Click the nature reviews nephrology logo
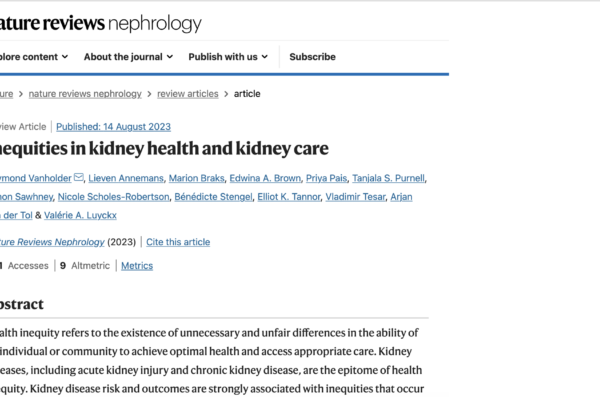 pos(100,23)
